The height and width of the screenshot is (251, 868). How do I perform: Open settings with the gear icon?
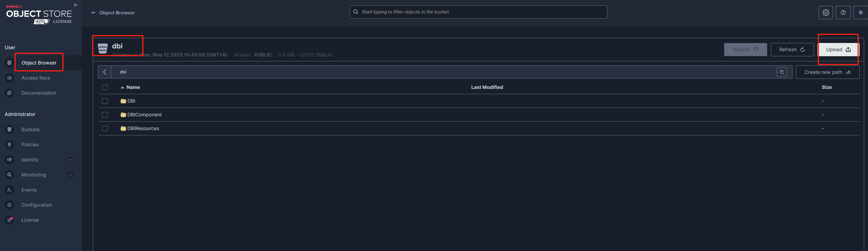(826, 12)
